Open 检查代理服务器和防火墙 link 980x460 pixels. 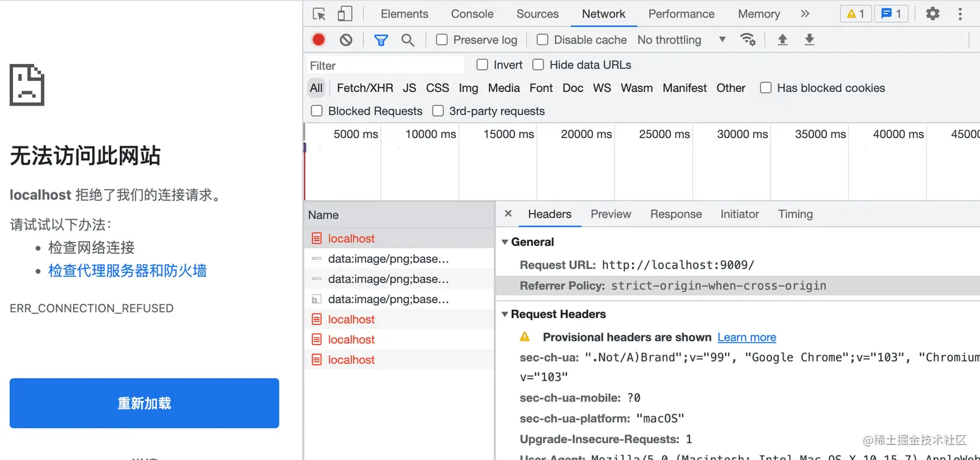(128, 270)
